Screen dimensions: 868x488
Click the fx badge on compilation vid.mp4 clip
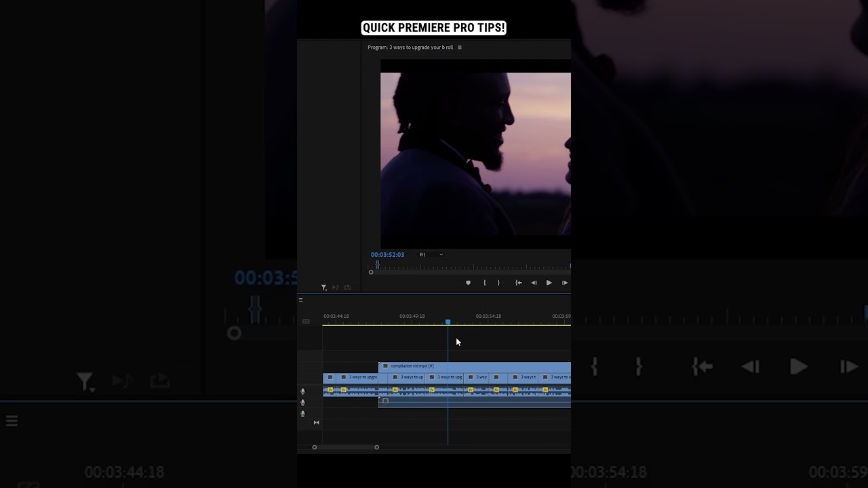(x=386, y=366)
